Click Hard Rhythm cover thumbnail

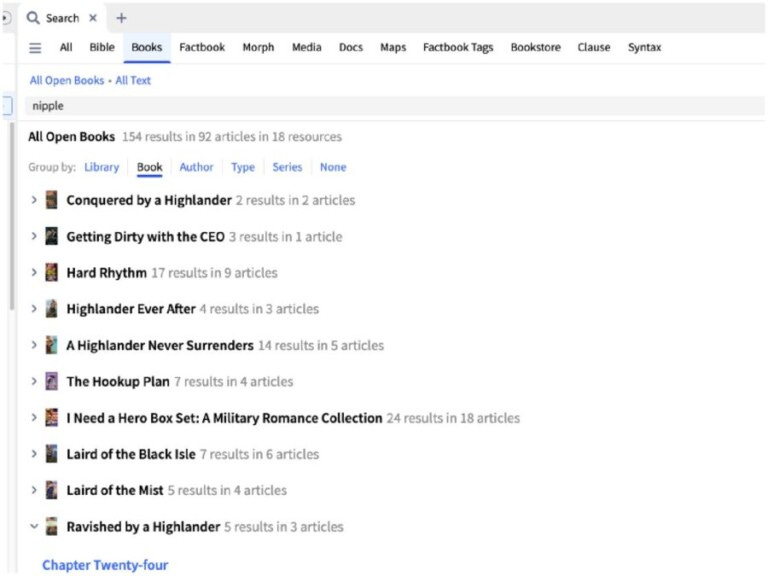pyautogui.click(x=51, y=272)
